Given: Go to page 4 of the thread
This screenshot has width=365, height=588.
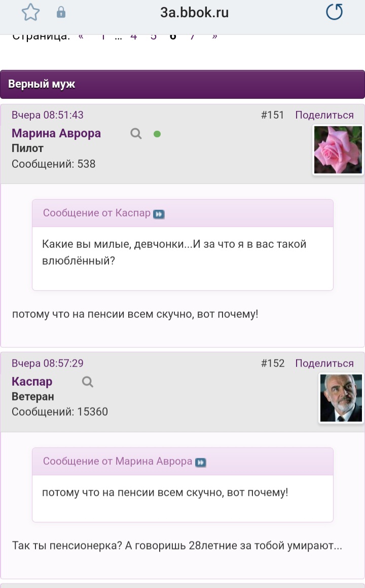Looking at the screenshot, I should pyautogui.click(x=133, y=36).
